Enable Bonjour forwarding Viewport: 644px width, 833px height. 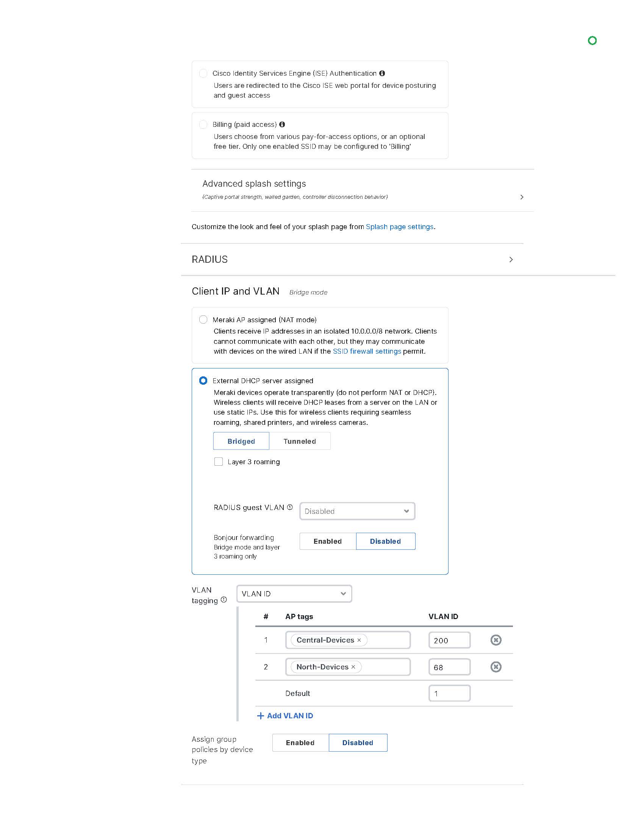point(327,541)
